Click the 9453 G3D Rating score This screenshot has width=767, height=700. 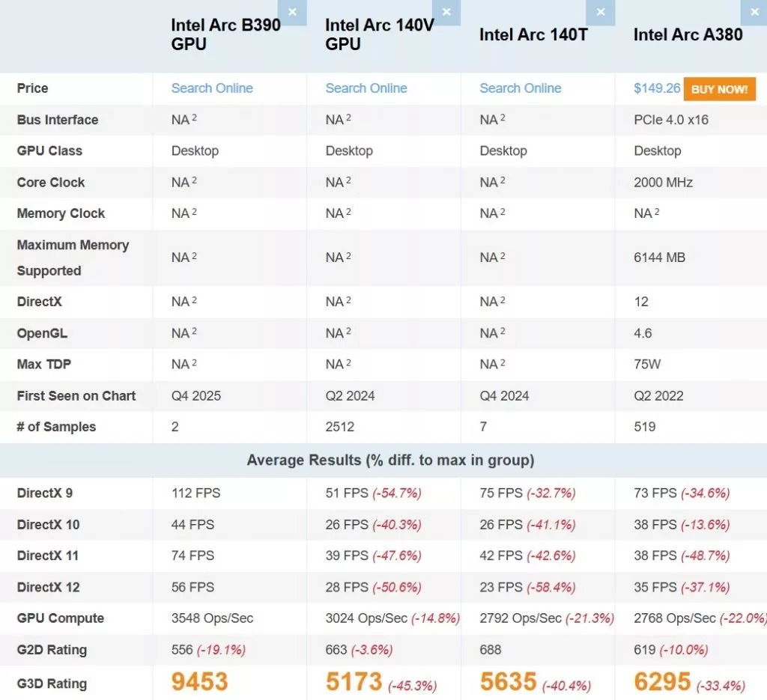[x=199, y=682]
